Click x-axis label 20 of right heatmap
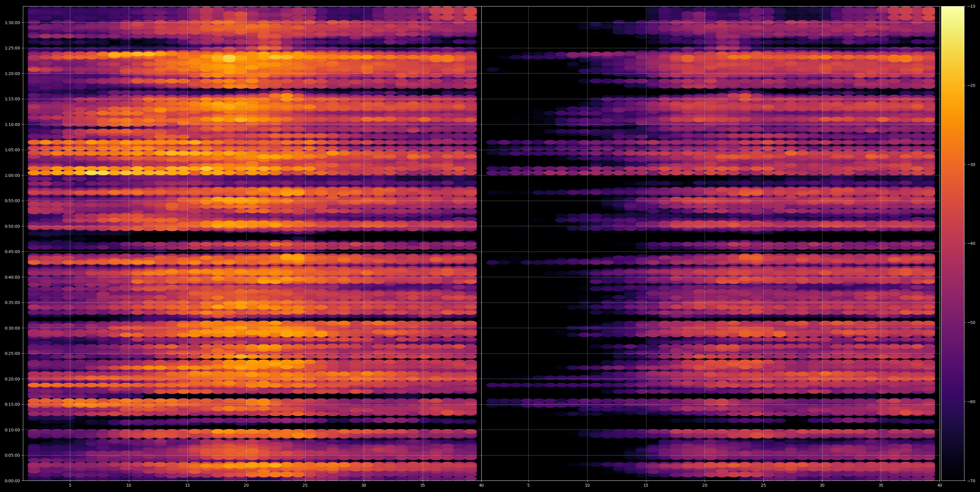Viewport: 980px width, 492px height. [x=705, y=486]
